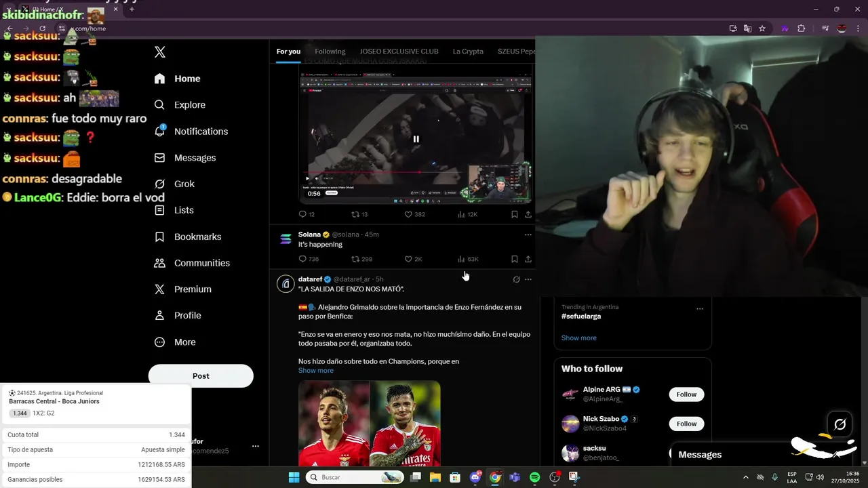Expand the More menu in sidebar
The image size is (868, 488).
coord(175,342)
